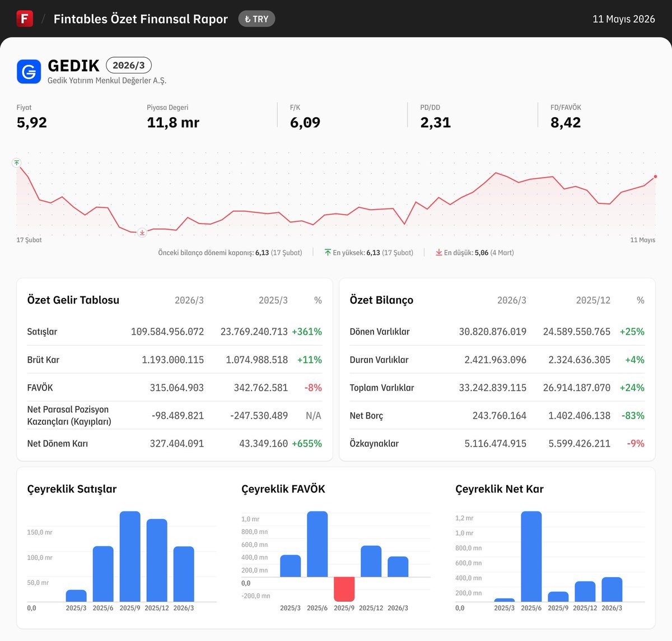Click Dönen Varlıklar value 30.820.876.019

click(x=493, y=332)
